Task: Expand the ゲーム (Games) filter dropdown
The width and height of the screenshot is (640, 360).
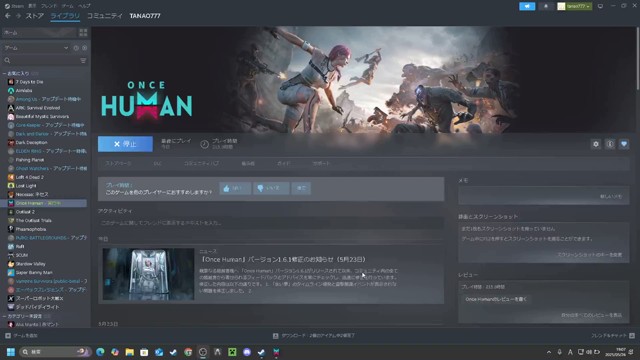Action: 36,48
